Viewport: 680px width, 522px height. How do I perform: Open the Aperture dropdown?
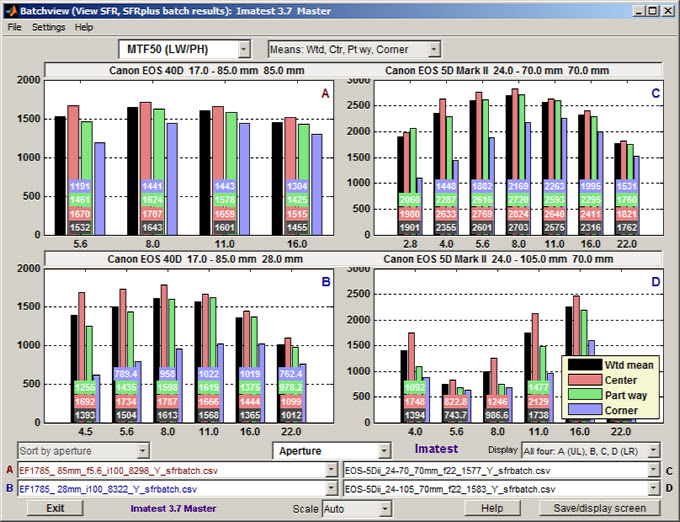(384, 451)
